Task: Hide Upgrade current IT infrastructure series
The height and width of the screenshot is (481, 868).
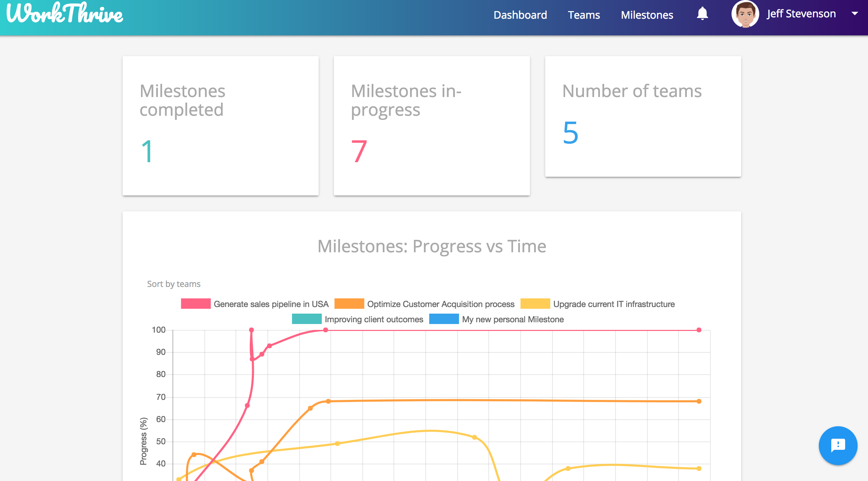Action: pyautogui.click(x=597, y=304)
